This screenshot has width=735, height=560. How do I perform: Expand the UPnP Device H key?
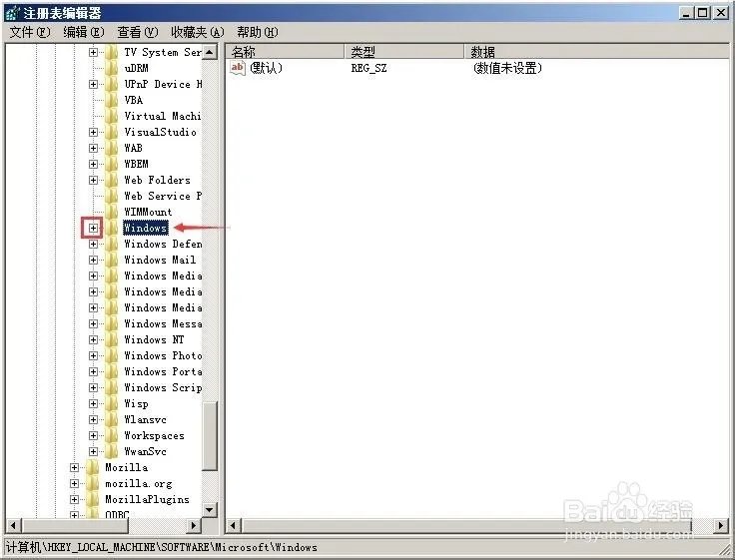pos(93,84)
